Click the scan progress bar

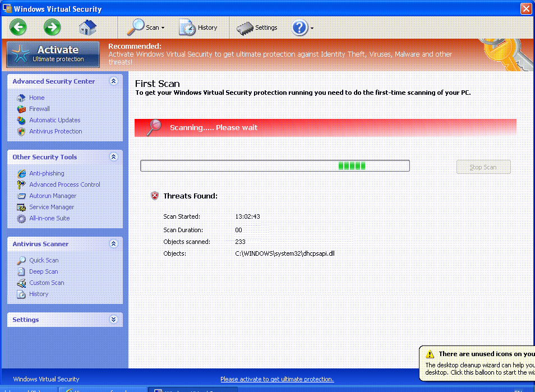pyautogui.click(x=275, y=165)
